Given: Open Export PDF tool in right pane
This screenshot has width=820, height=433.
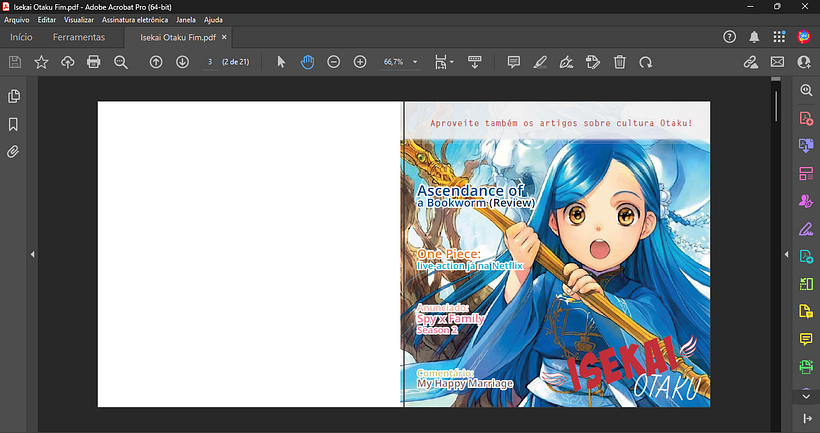Looking at the screenshot, I should [806, 145].
